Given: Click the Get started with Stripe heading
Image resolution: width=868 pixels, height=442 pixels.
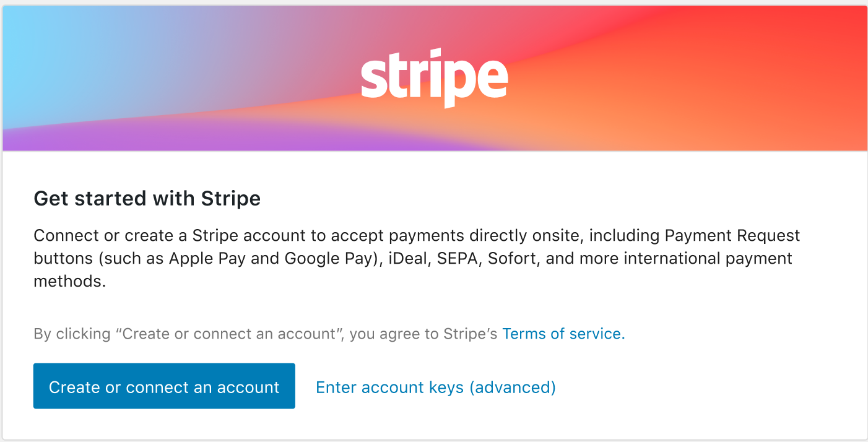Looking at the screenshot, I should pyautogui.click(x=147, y=198).
